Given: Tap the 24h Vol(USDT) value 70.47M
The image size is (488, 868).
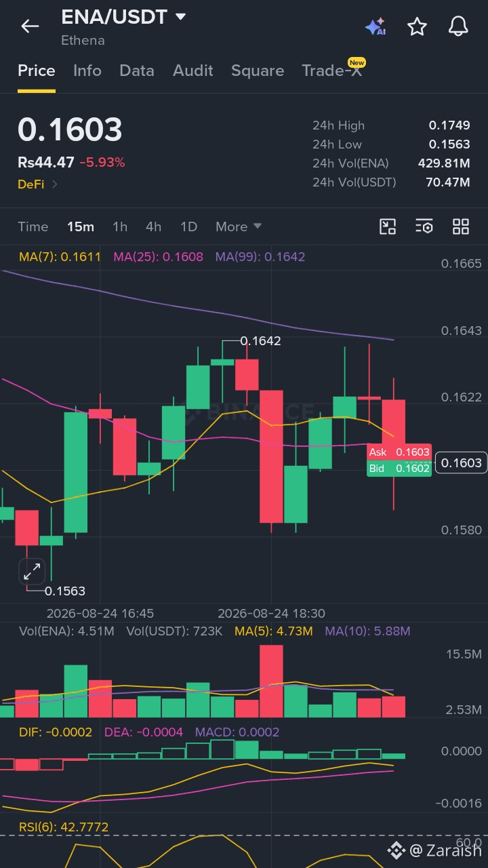Looking at the screenshot, I should [x=447, y=182].
